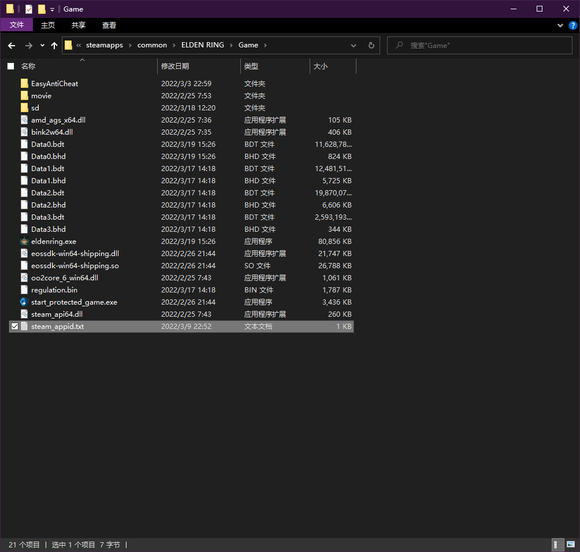Viewport: 580px width, 552px height.
Task: Expand the ribbon with the chevron
Action: [560, 25]
